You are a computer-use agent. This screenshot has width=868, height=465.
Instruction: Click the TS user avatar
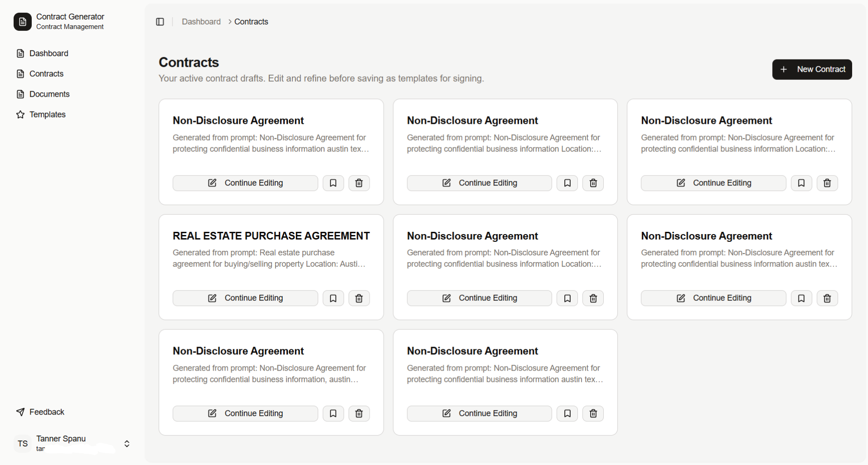[23, 444]
